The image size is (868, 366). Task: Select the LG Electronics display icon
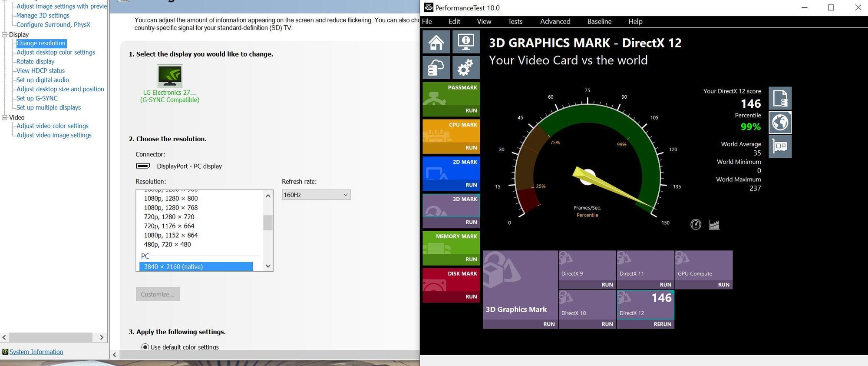coord(170,76)
